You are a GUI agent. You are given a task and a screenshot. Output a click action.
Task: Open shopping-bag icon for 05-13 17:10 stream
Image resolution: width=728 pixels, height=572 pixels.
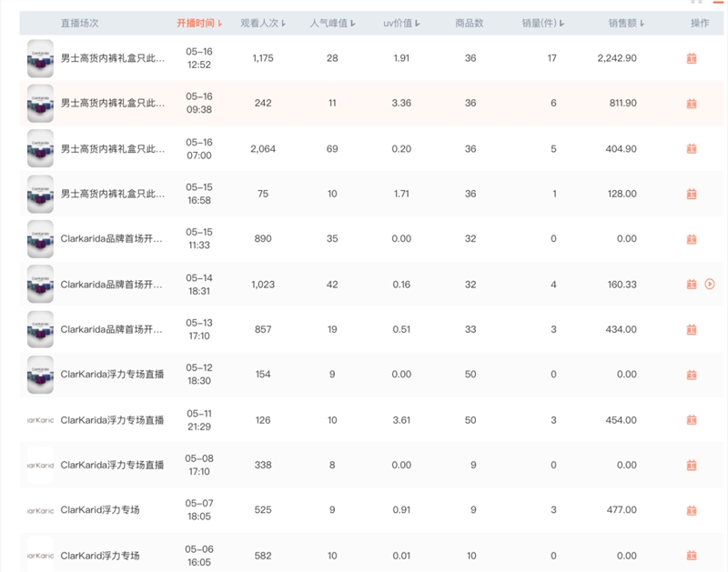(x=692, y=329)
